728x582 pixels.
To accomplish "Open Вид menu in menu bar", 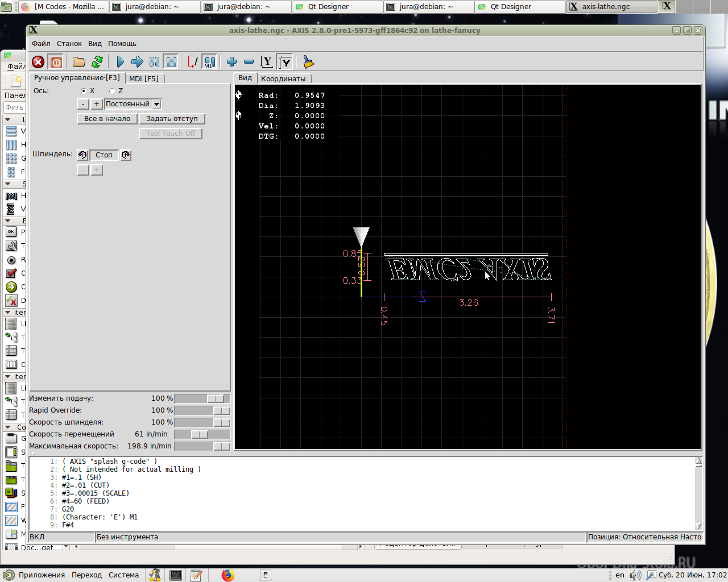I will [95, 44].
